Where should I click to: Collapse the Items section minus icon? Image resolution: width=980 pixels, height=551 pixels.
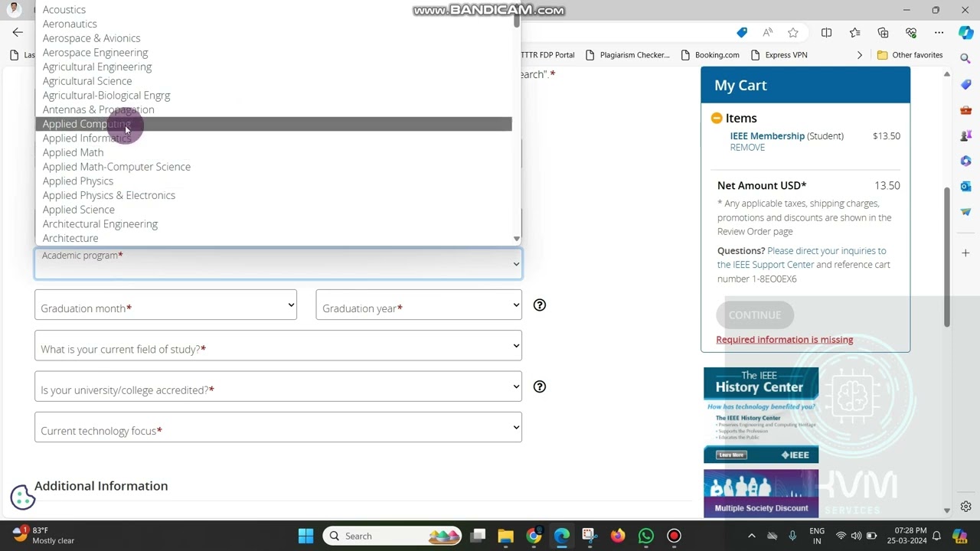(x=717, y=118)
